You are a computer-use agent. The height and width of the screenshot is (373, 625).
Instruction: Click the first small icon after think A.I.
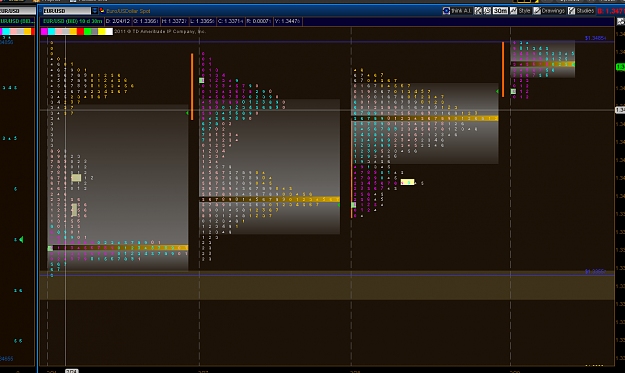pyautogui.click(x=478, y=11)
